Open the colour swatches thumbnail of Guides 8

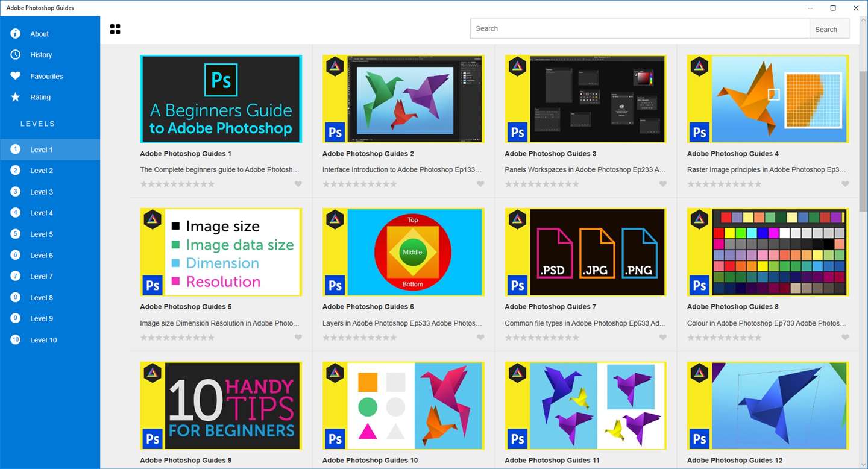pyautogui.click(x=768, y=252)
